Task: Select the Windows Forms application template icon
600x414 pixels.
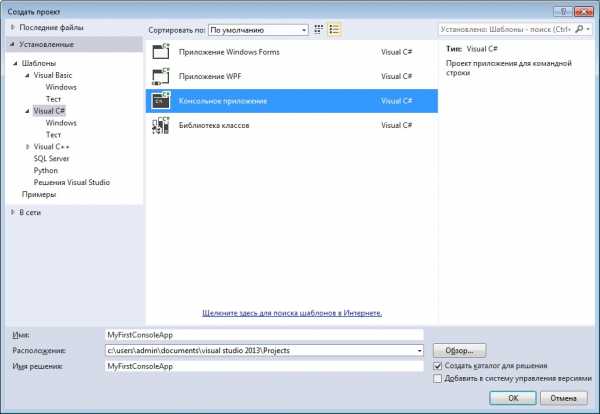Action: pos(161,51)
